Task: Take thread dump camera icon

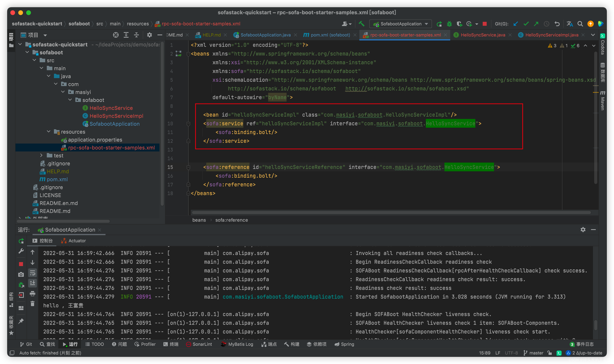Action: click(21, 274)
